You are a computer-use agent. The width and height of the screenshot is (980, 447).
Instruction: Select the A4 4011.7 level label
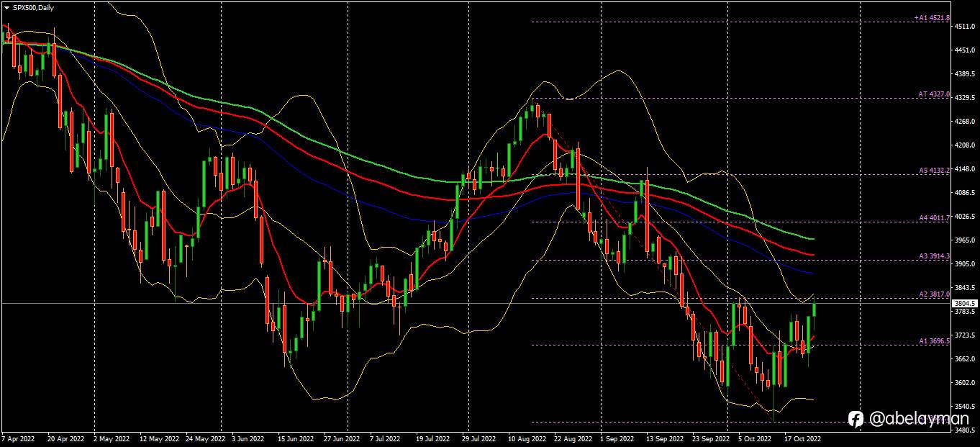point(935,217)
